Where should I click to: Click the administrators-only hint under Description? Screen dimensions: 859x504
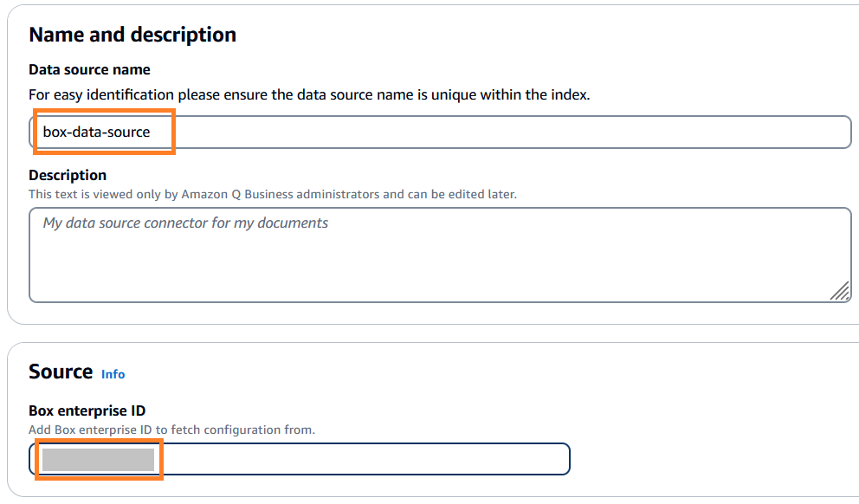point(272,194)
